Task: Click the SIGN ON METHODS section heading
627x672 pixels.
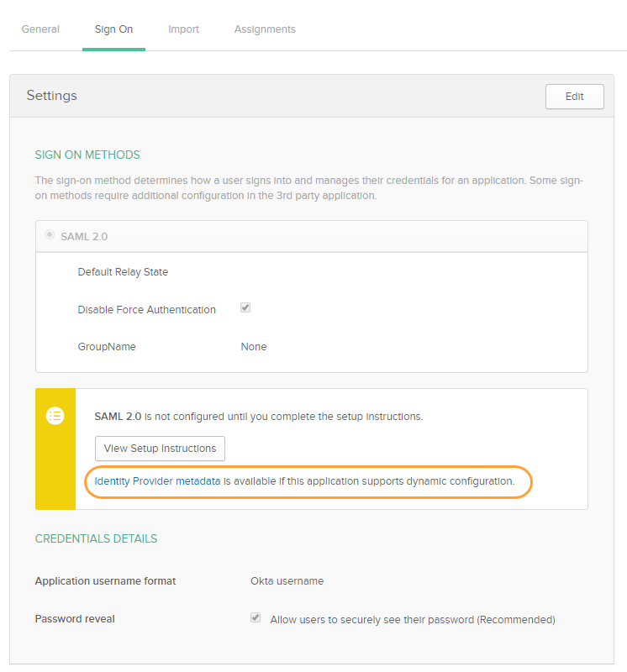Action: coord(87,155)
